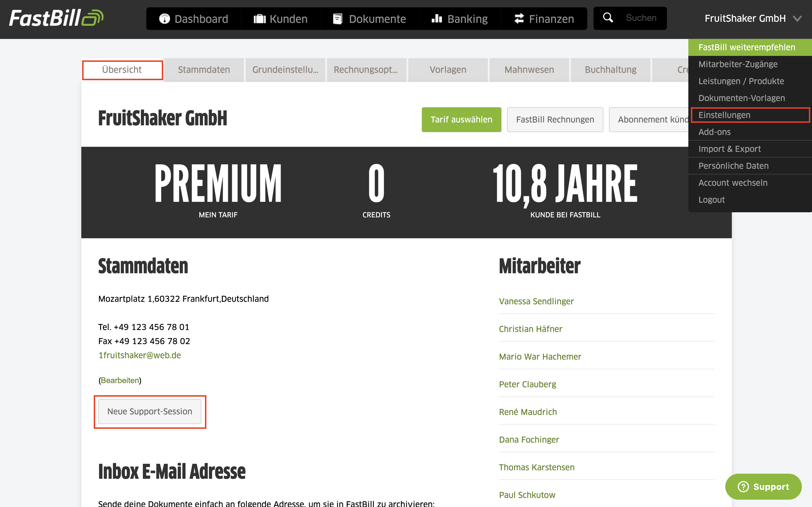The image size is (812, 507).
Task: Open the Rechnungsoptionen tab
Action: (x=366, y=70)
